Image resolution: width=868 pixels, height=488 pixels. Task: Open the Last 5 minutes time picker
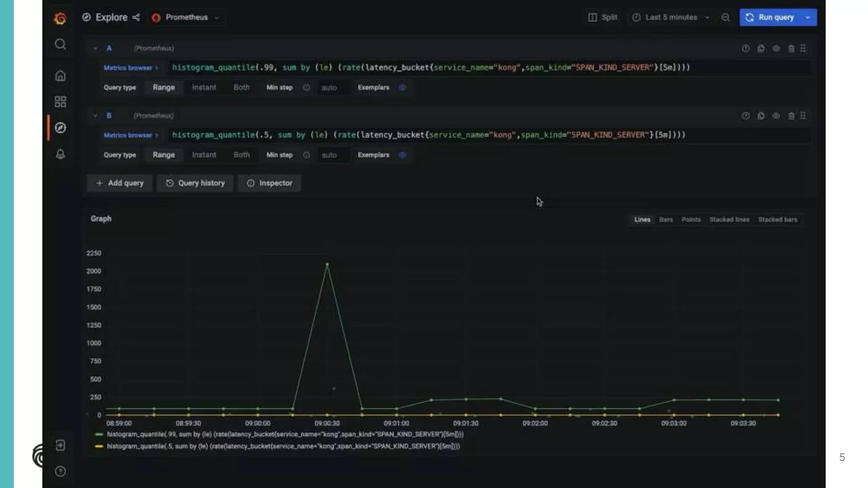[x=670, y=17]
